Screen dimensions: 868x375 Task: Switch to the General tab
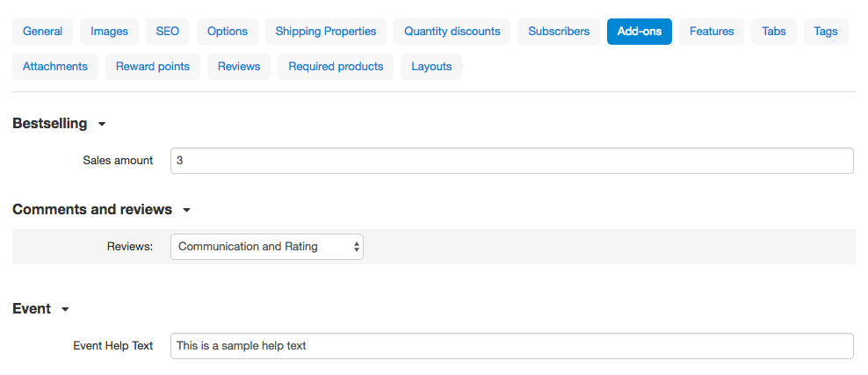42,32
